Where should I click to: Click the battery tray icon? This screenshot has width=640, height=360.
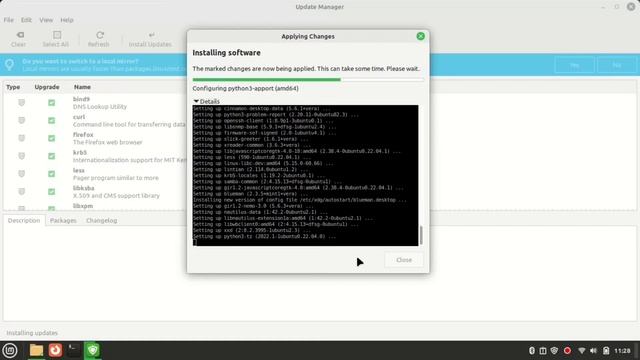(x=606, y=351)
